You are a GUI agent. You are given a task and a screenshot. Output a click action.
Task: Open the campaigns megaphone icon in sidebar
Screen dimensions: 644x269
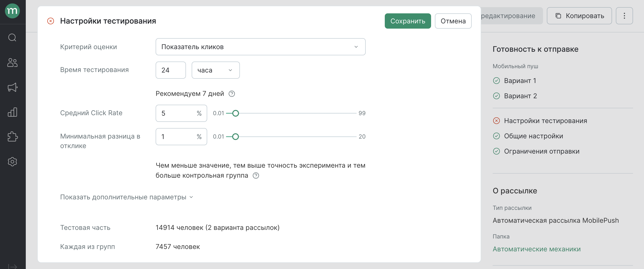pyautogui.click(x=12, y=87)
